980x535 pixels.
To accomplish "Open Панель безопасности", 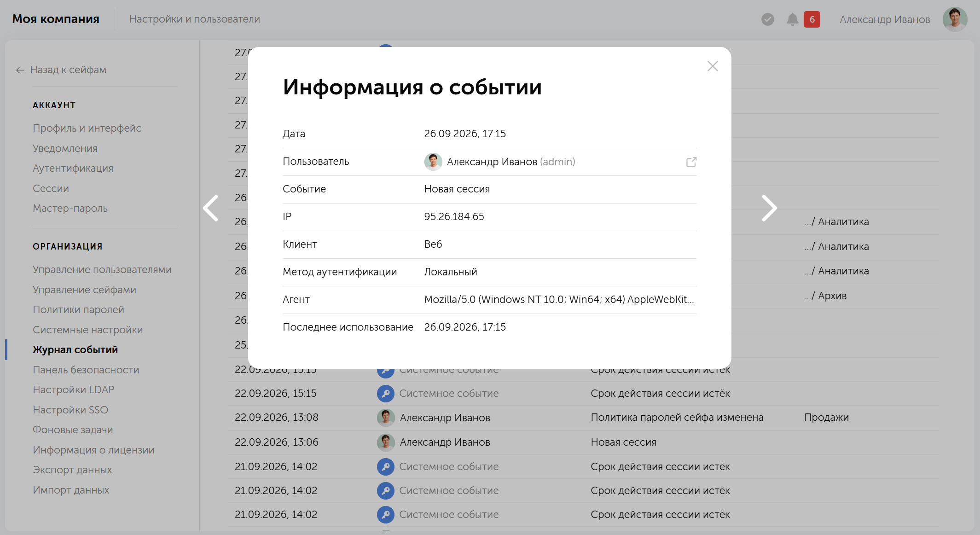I will (x=86, y=370).
